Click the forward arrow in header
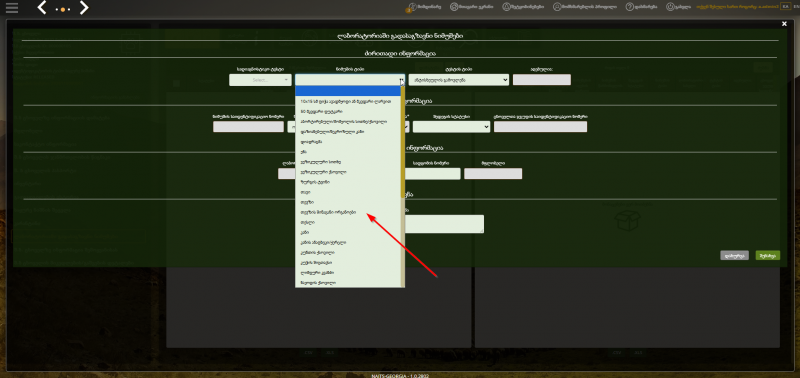The image size is (800, 378). point(84,8)
